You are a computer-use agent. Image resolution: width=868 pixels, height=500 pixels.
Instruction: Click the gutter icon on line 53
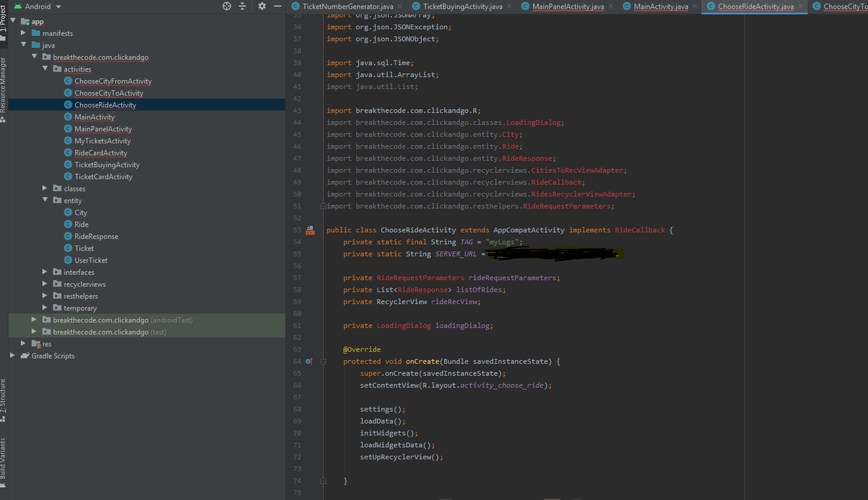tap(310, 231)
